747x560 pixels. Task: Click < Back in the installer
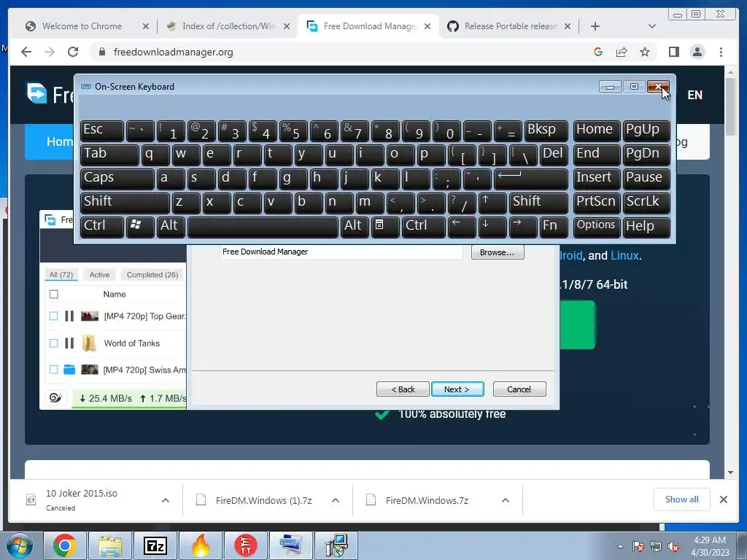pos(403,389)
